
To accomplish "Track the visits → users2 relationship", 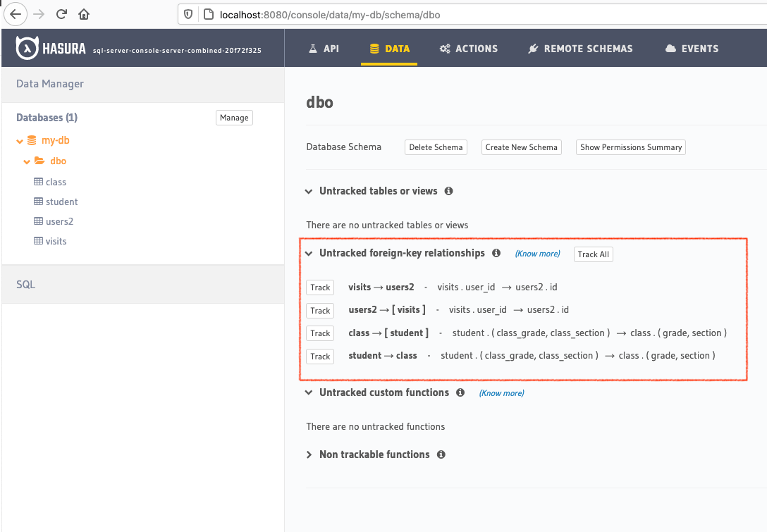I will 320,287.
